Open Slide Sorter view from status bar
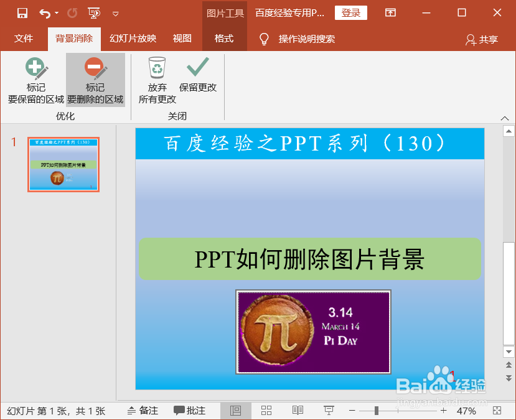 point(266,411)
